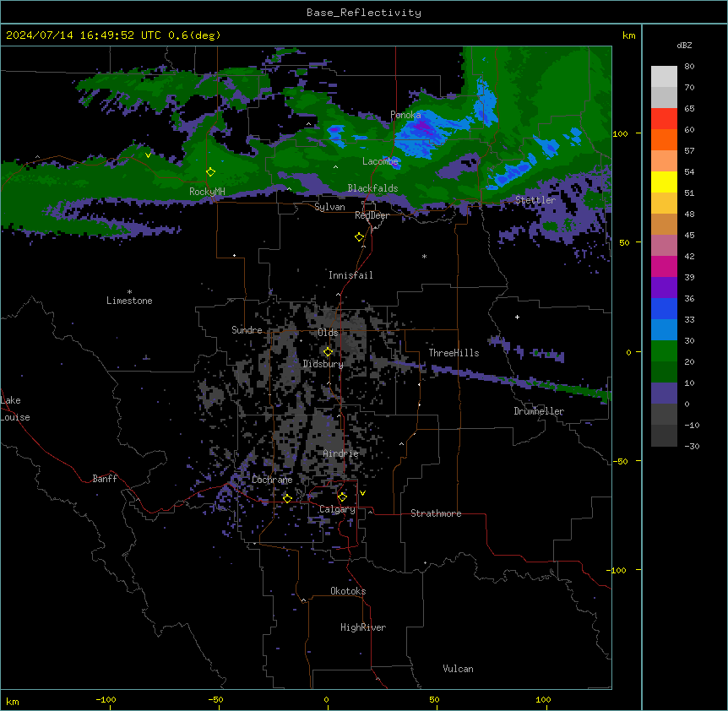
Task: Click the Ponoka city label
Action: (405, 115)
